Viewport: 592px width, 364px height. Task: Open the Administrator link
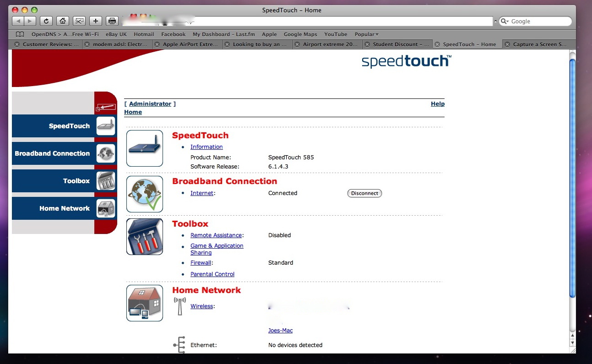point(150,104)
